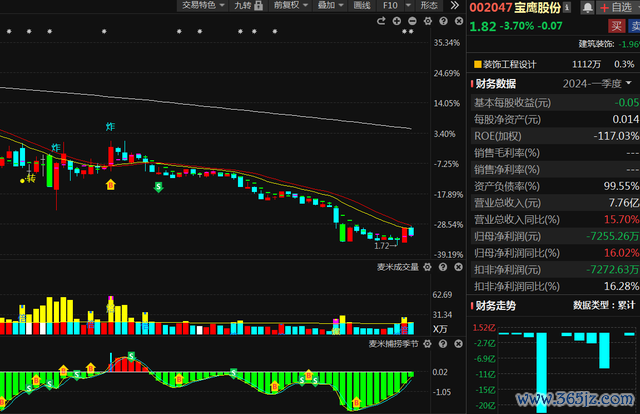Select the 营业总收入同比(%) row
The image size is (640, 414).
click(555, 220)
